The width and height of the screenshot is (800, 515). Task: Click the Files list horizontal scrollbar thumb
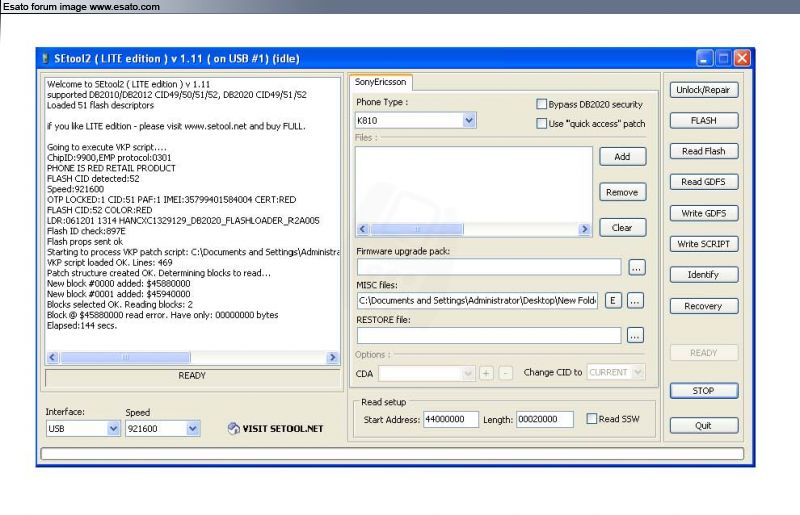[417, 229]
